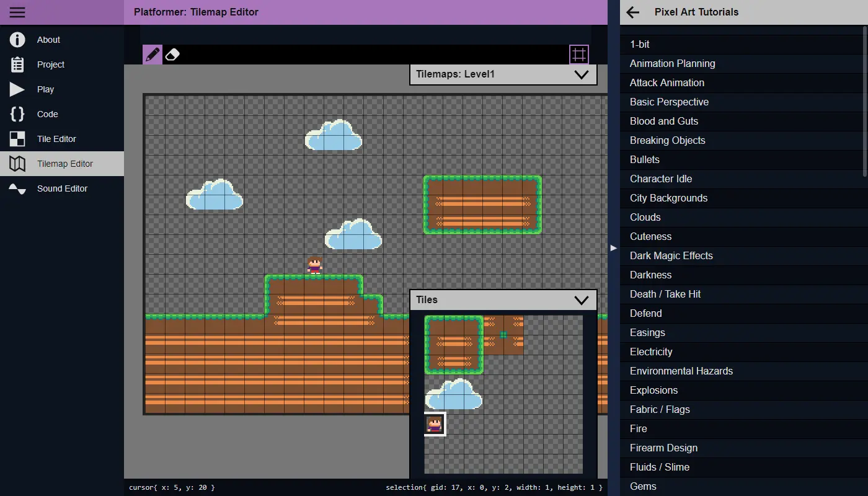The image size is (868, 496).
Task: Expand the Tilemaps: Level1 dropdown
Action: click(581, 74)
